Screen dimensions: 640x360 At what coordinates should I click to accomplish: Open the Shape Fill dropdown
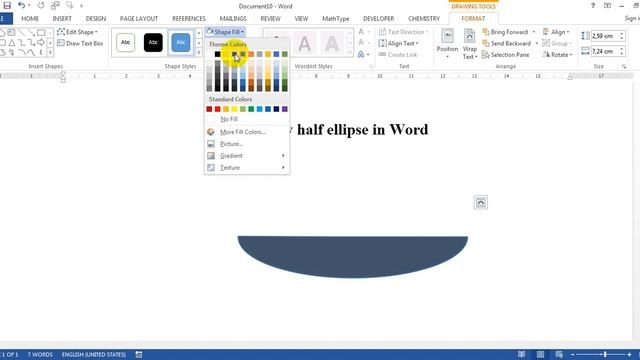[226, 32]
